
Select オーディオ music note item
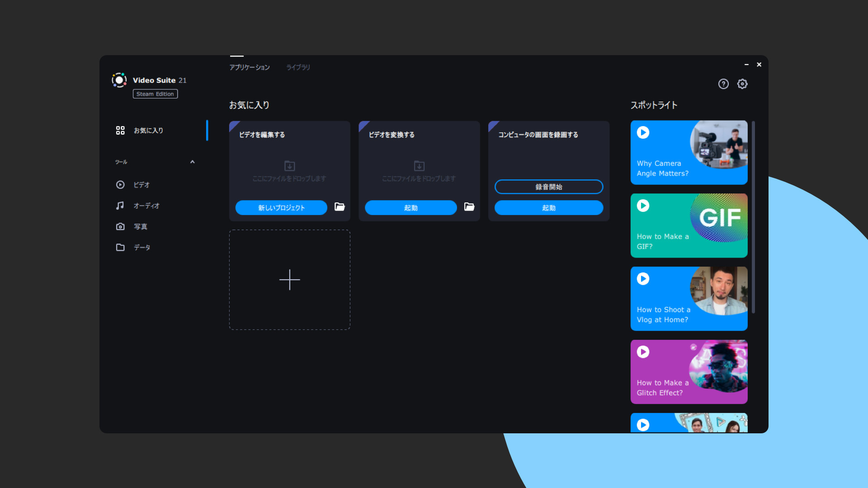point(146,206)
